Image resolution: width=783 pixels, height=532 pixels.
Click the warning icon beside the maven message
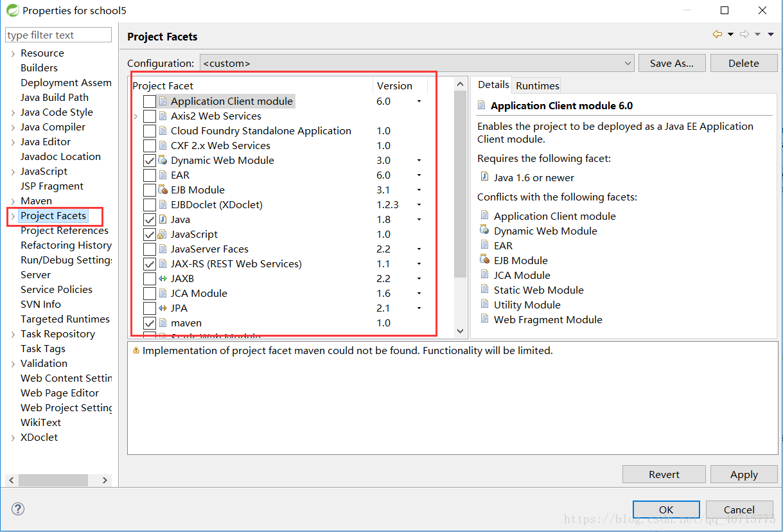click(x=136, y=351)
